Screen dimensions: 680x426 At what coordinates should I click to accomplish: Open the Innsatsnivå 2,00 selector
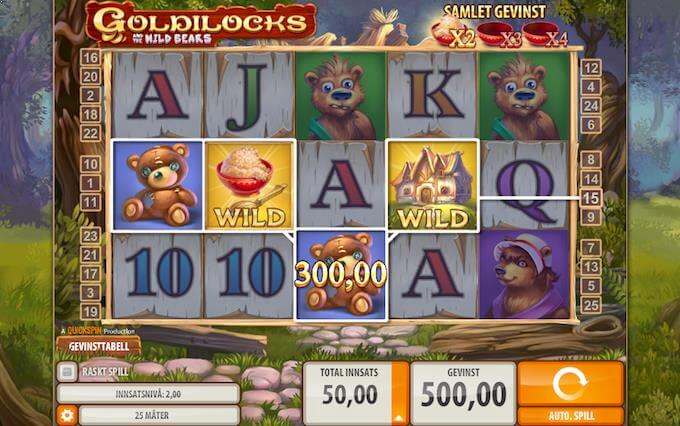tap(148, 394)
